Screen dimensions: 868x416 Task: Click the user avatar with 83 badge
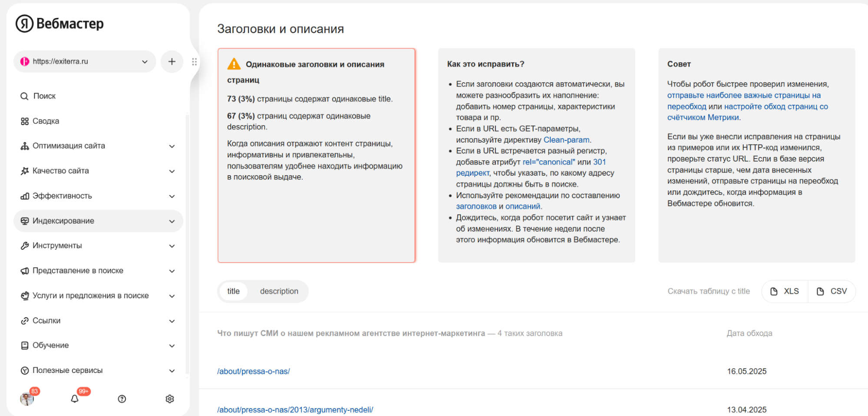[x=27, y=398]
